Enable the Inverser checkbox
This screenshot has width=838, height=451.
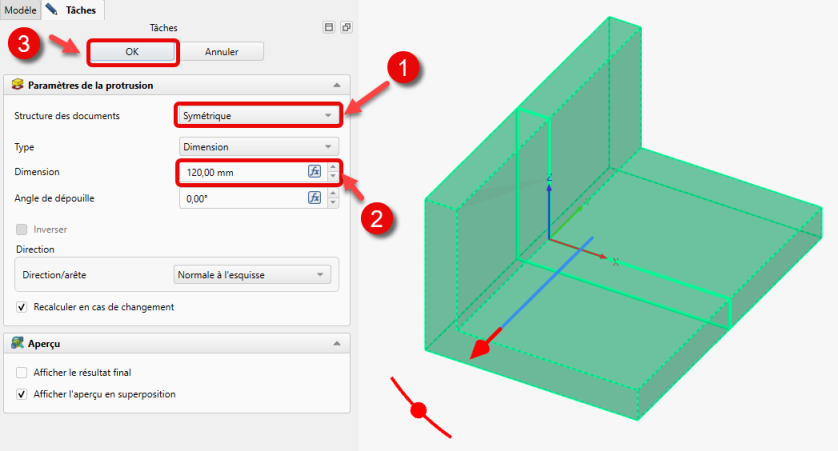(x=23, y=229)
